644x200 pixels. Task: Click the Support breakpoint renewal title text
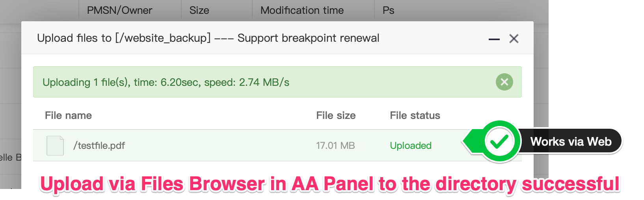(x=308, y=38)
